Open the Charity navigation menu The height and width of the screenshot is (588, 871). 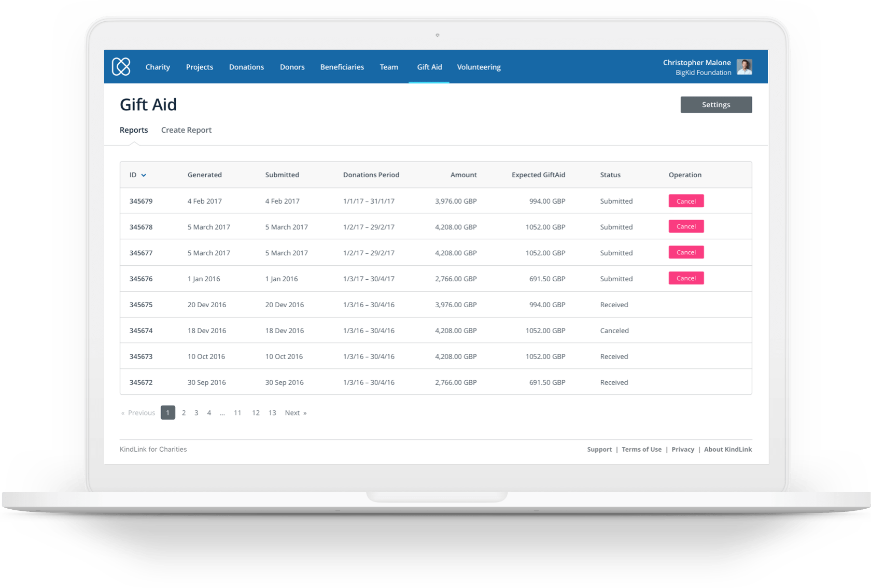[x=158, y=66]
